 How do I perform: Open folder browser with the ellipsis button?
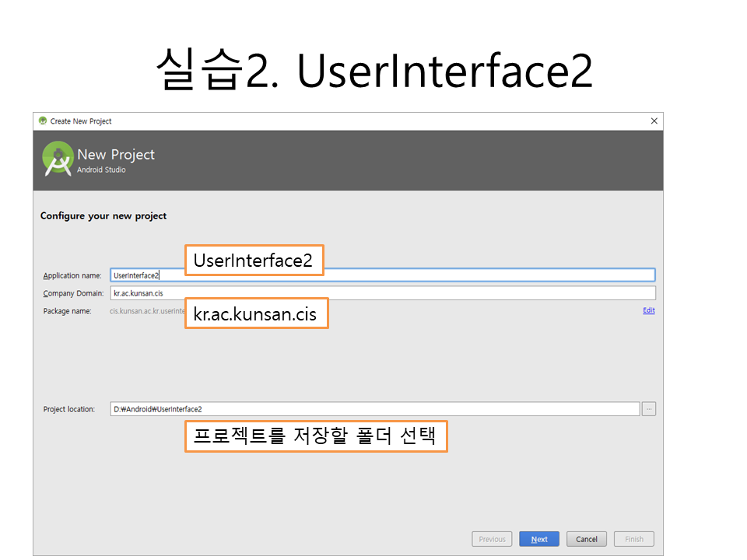pyautogui.click(x=649, y=409)
